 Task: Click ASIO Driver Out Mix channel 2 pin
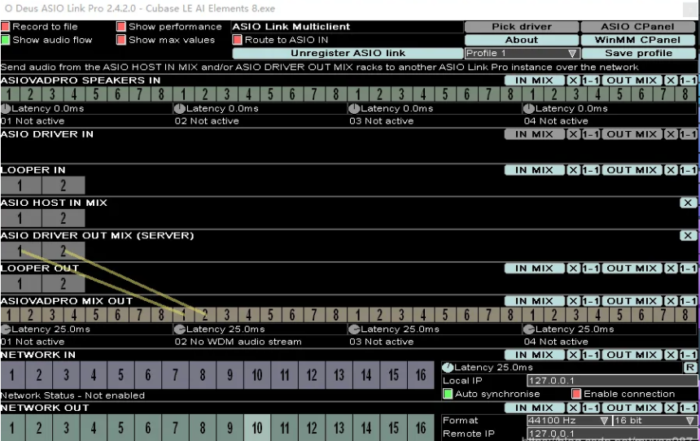(x=62, y=251)
